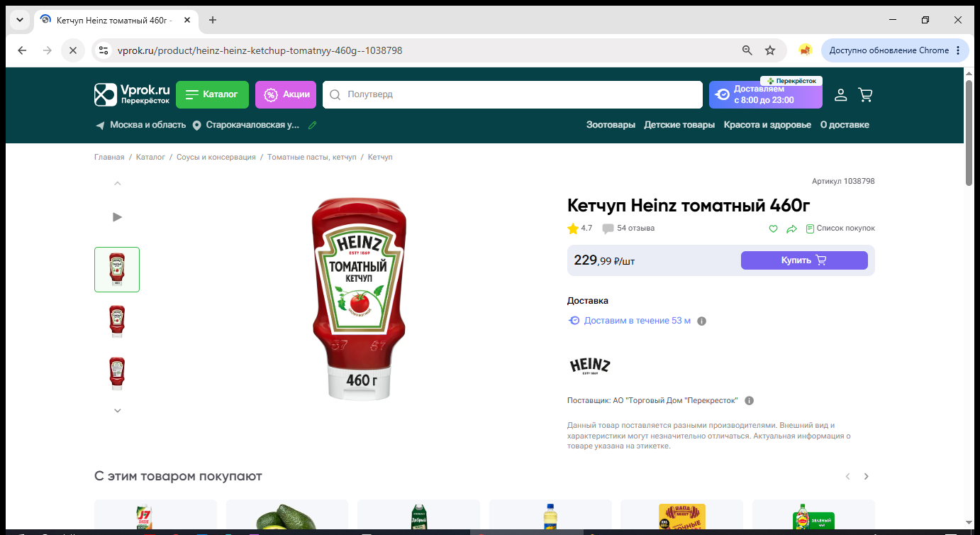
Task: Open the Зоотовары menu item
Action: 611,125
